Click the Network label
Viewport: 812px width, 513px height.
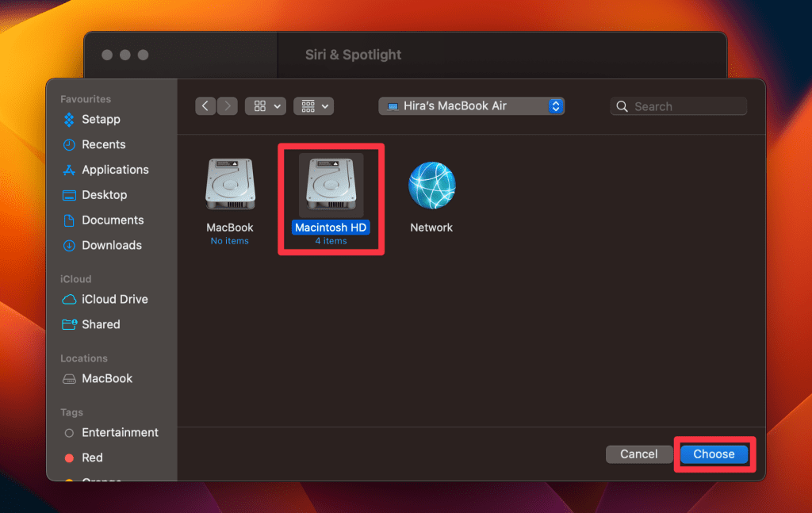(x=431, y=228)
